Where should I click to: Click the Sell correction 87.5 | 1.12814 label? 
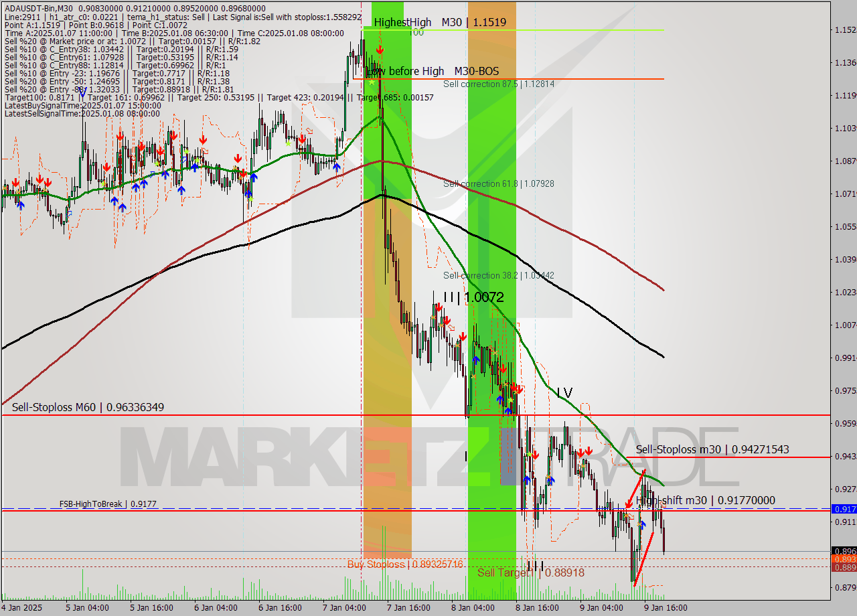[x=499, y=84]
